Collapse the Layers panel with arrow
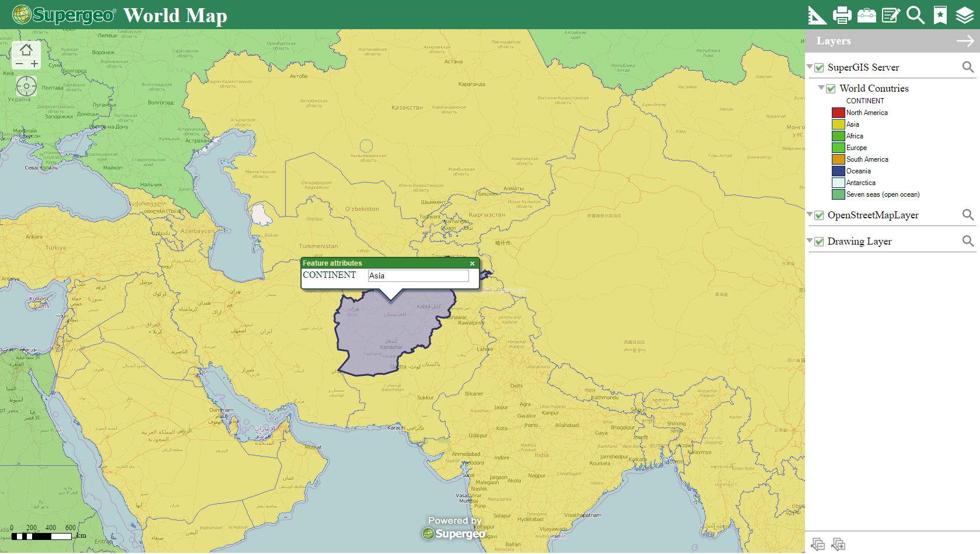The width and height of the screenshot is (980, 554). tap(965, 41)
